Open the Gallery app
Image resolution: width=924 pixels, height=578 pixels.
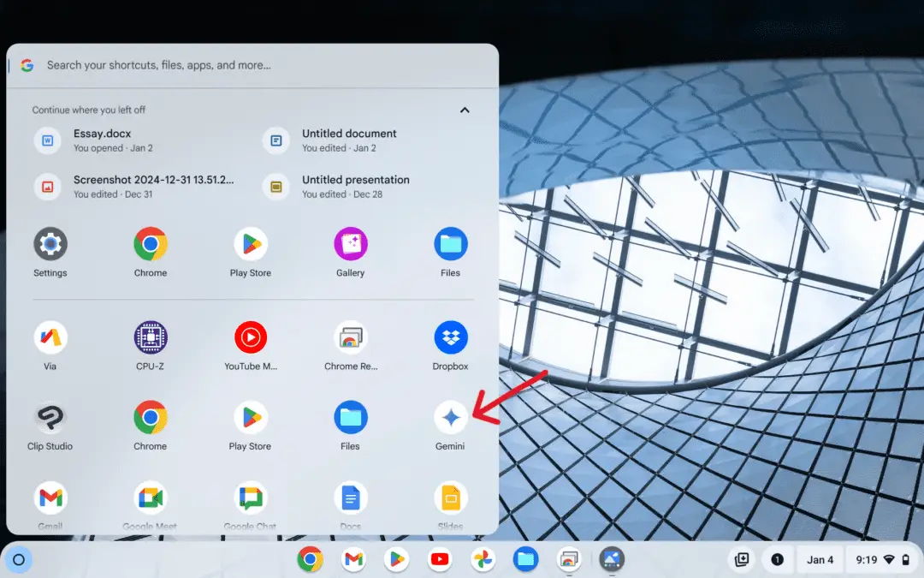coord(350,245)
